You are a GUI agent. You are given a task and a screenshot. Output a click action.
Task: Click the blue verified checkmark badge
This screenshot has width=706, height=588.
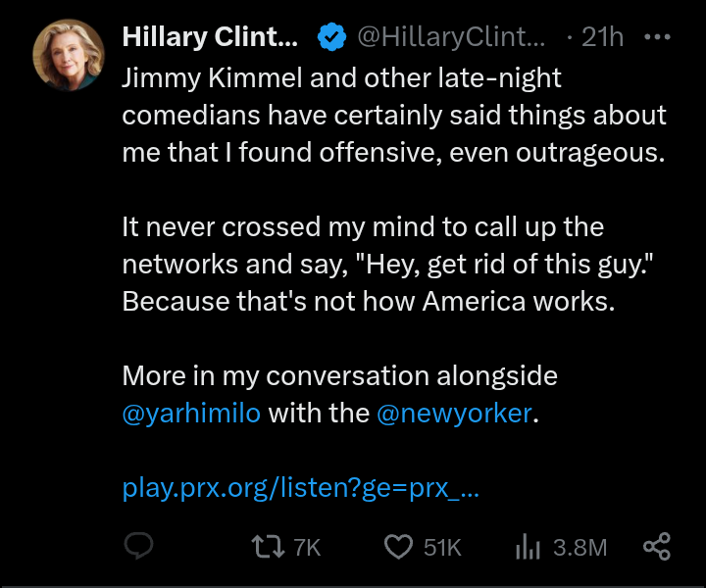[331, 37]
